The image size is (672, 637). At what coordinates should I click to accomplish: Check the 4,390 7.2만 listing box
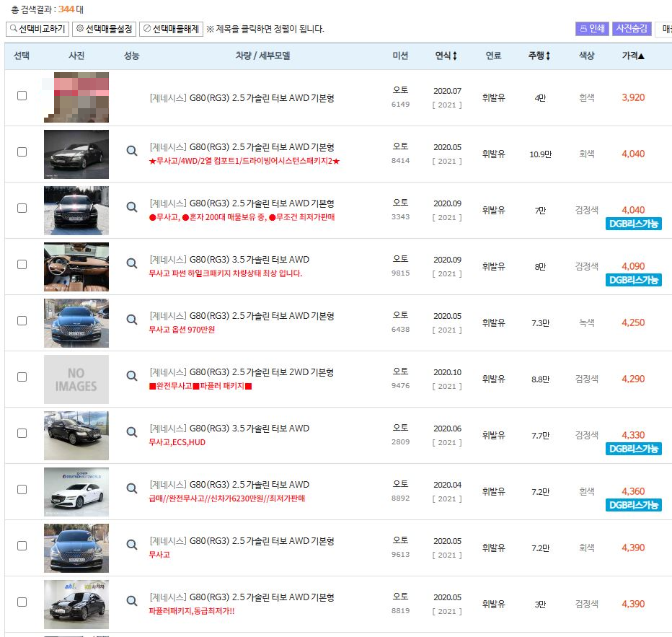(22, 545)
